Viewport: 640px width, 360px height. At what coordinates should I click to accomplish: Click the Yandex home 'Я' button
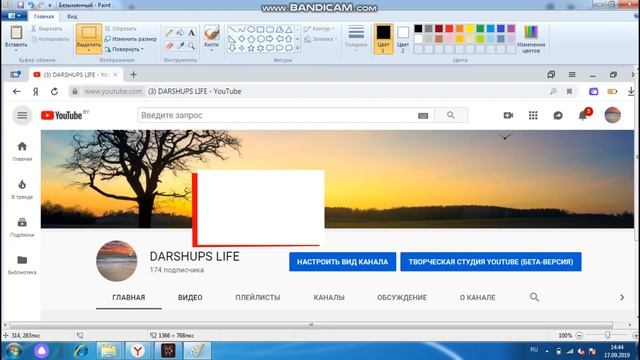click(36, 91)
